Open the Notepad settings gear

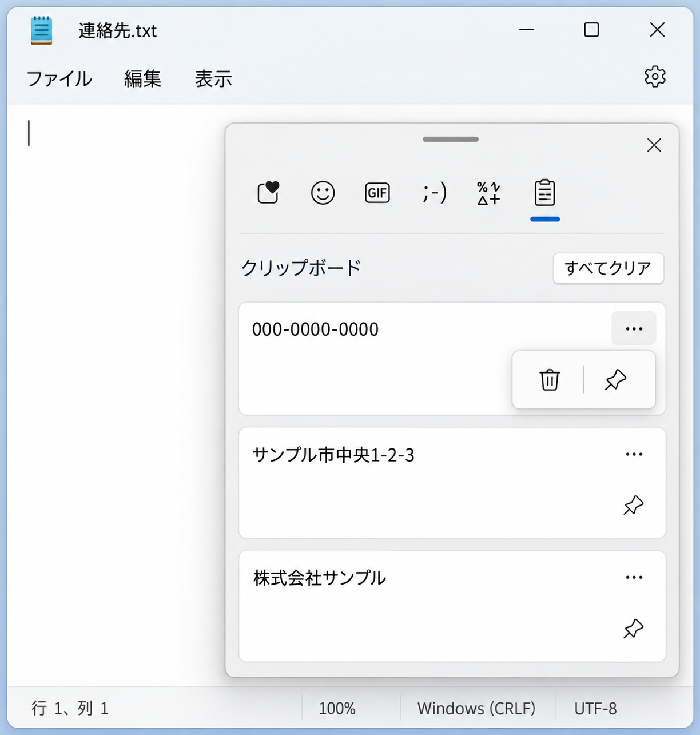click(x=655, y=77)
